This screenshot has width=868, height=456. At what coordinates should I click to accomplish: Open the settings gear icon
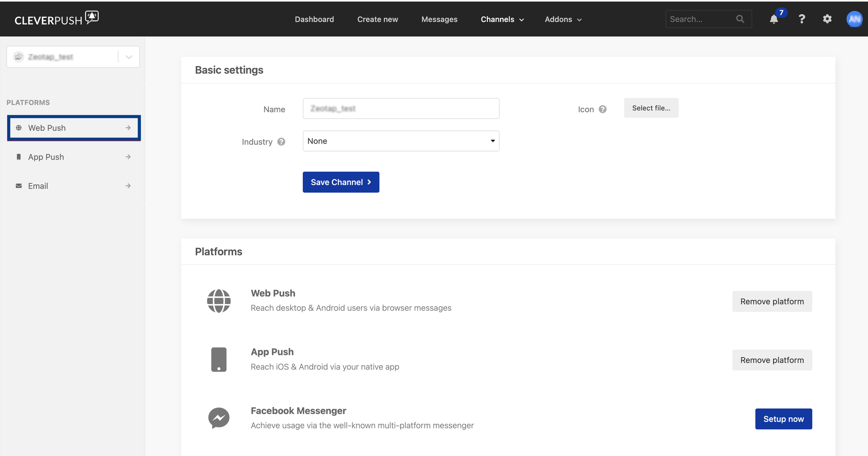pos(827,19)
